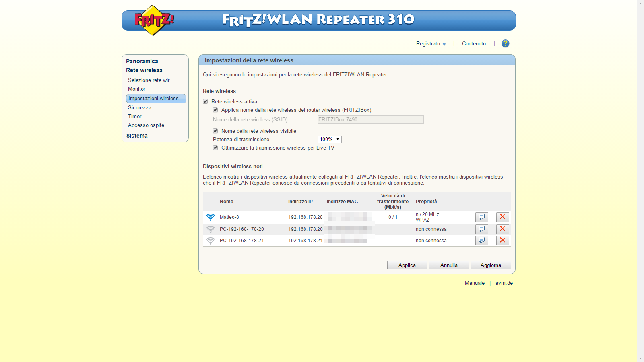This screenshot has width=644, height=362.
Task: Edit the PC-192-168-178-20 device entry
Action: [x=481, y=229]
